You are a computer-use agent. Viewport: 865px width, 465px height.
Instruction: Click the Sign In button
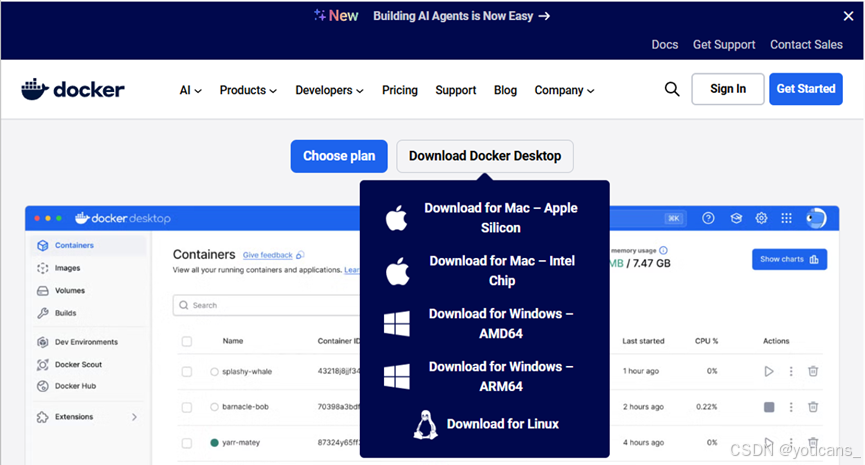[x=728, y=89]
